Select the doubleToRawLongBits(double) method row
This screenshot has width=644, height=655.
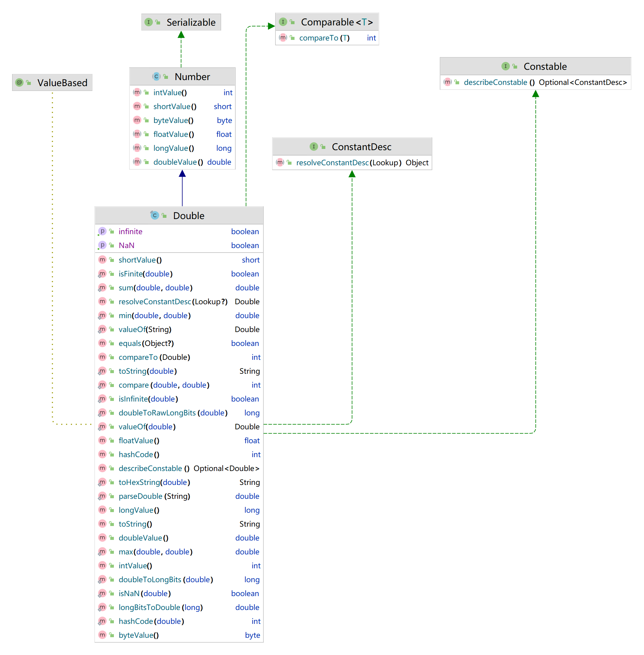point(172,413)
